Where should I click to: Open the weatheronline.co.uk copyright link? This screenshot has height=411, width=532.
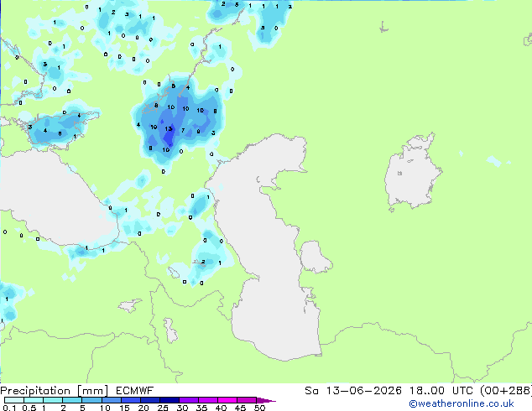coord(462,403)
